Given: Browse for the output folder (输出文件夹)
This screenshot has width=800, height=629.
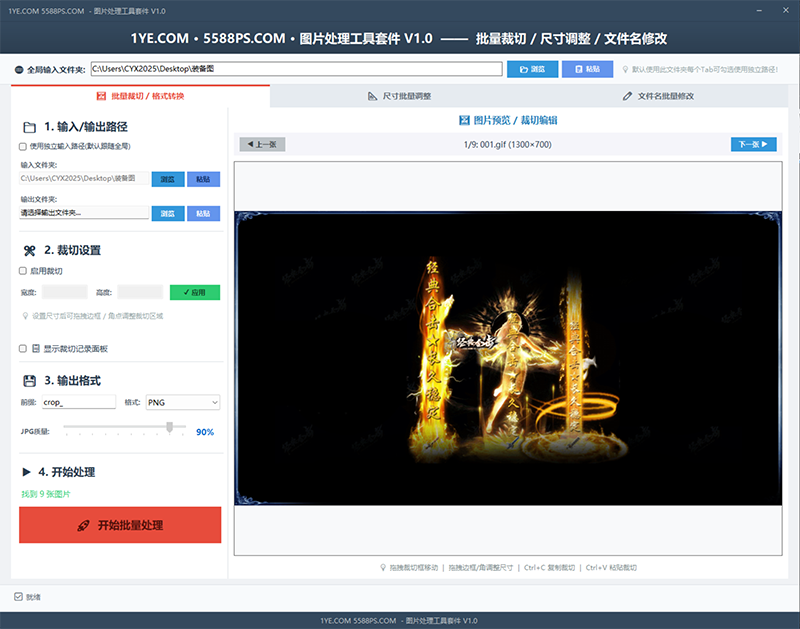Looking at the screenshot, I should click(x=168, y=213).
